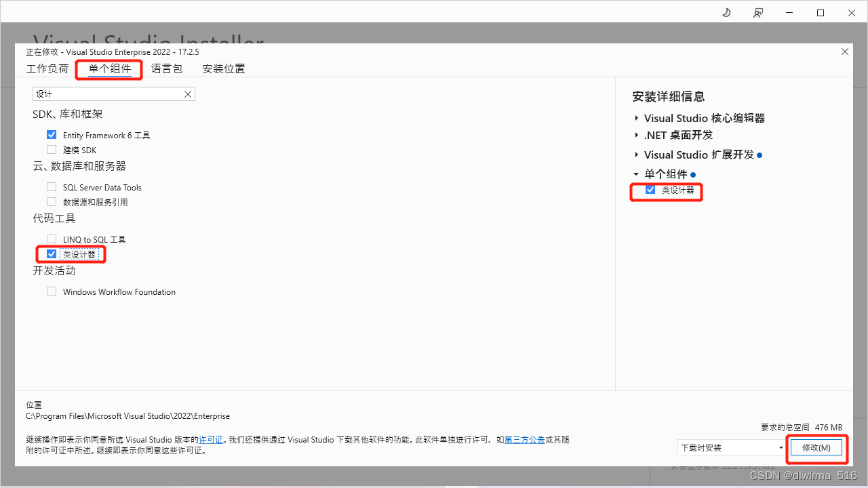Click the dark theme icon in title bar
Screen dimensions: 868x488
click(726, 12)
